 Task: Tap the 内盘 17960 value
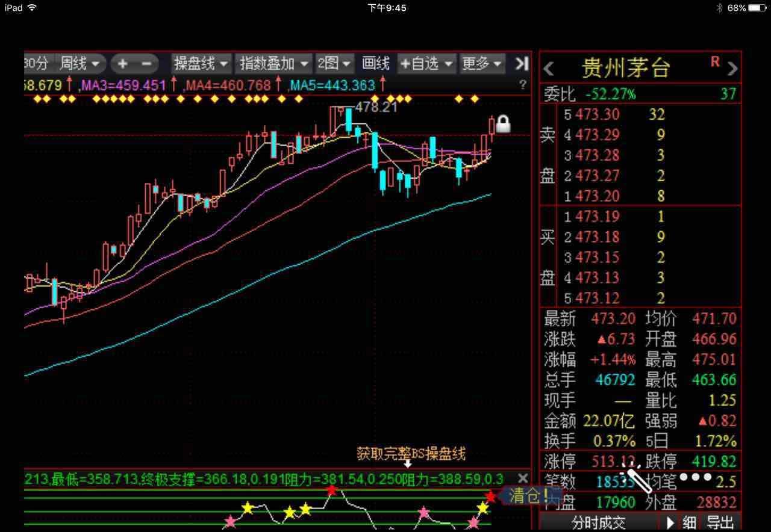616,502
